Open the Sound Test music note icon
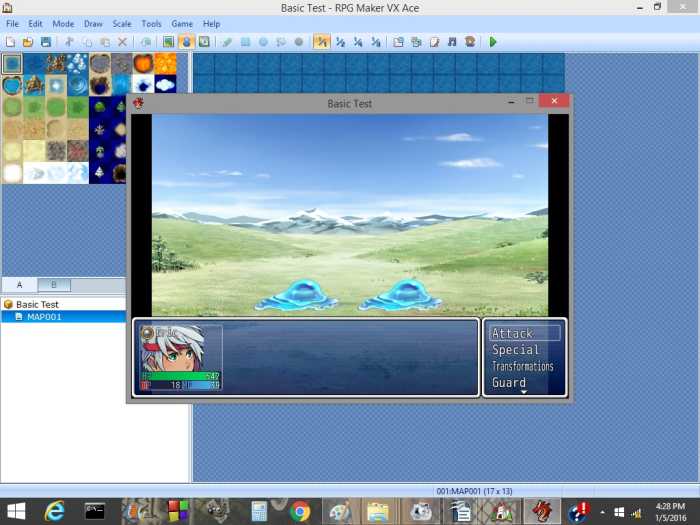Viewport: 700px width, 525px height. 452,42
